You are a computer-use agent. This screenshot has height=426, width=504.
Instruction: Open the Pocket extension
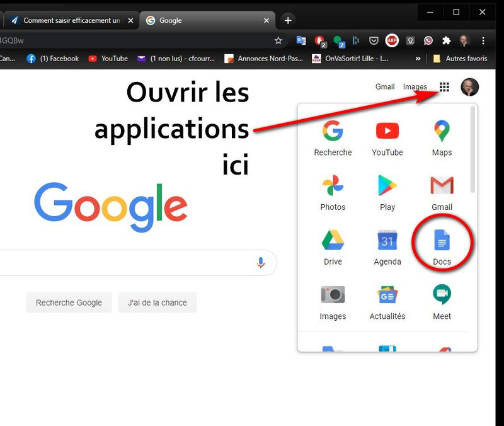pyautogui.click(x=374, y=40)
